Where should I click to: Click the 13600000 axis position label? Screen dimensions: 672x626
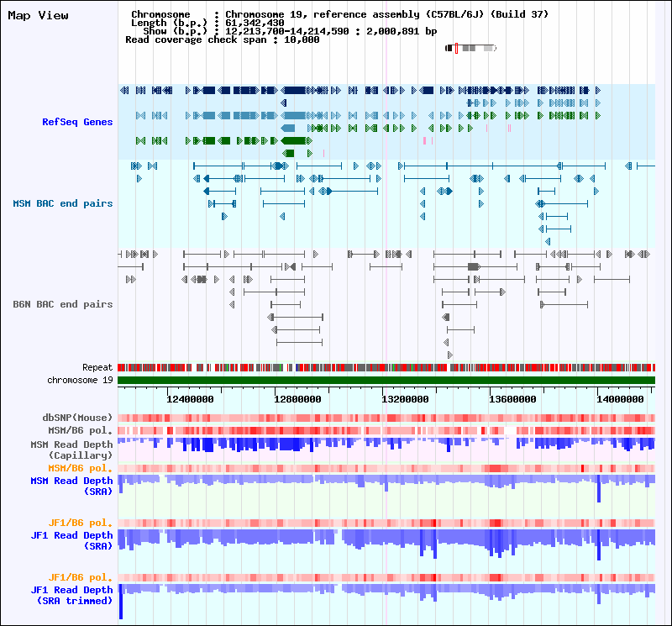[x=512, y=399]
